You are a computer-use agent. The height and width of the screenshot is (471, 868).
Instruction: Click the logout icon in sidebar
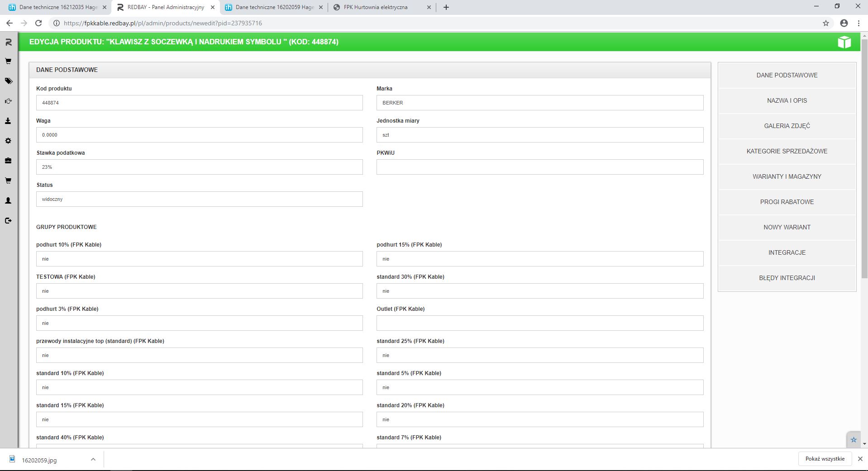(x=8, y=220)
